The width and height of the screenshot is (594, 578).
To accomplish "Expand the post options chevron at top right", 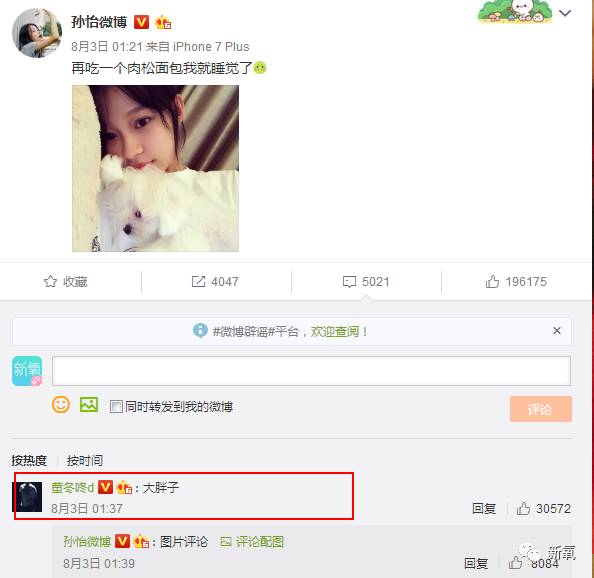I will tap(565, 13).
